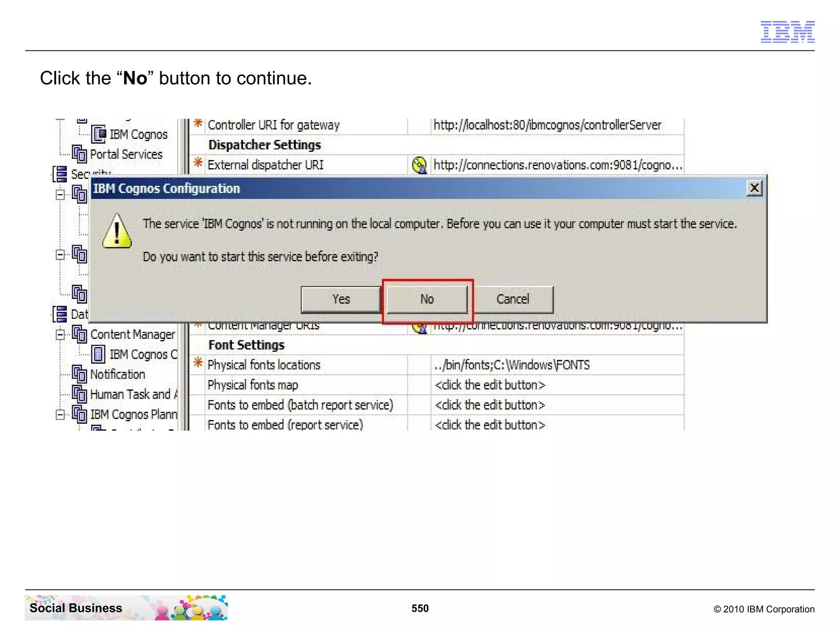Viewport: 840px width, 630px height.
Task: Click the No button in the dialog
Action: 427,299
